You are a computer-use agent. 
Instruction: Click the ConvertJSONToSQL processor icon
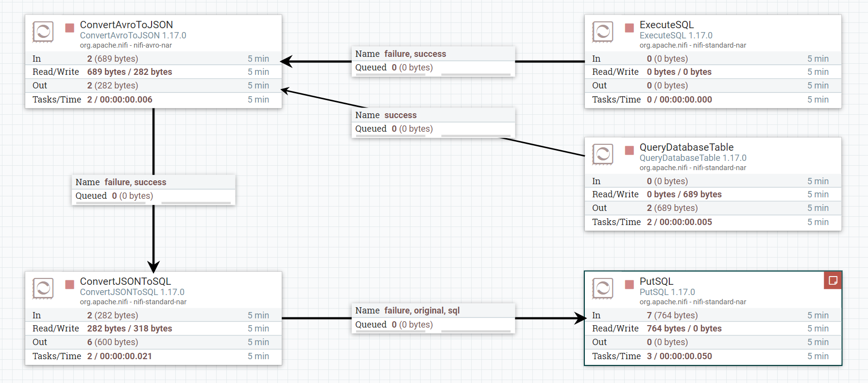tap(43, 289)
